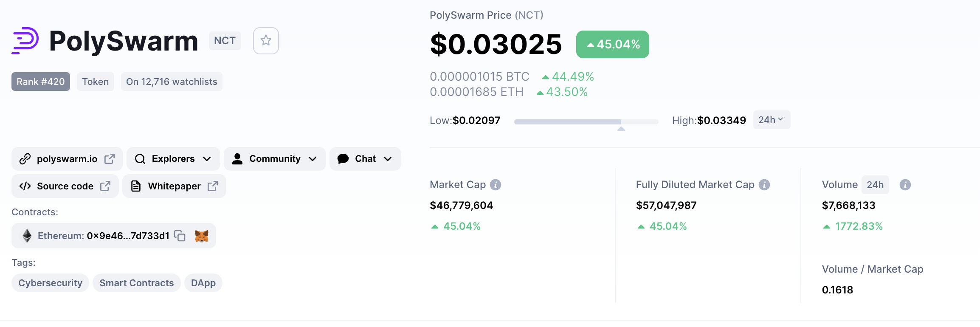980x327 pixels.
Task: Click the Ethereum diamond icon in contracts
Action: [27, 236]
